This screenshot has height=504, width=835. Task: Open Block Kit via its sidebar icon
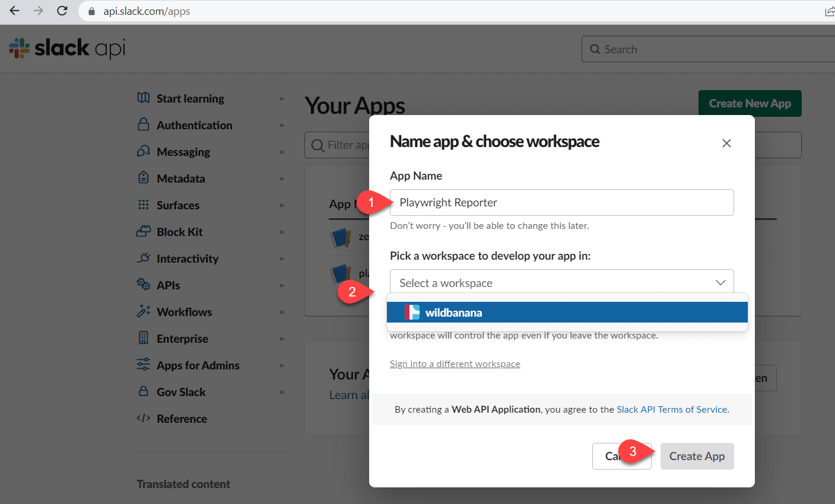(x=143, y=232)
